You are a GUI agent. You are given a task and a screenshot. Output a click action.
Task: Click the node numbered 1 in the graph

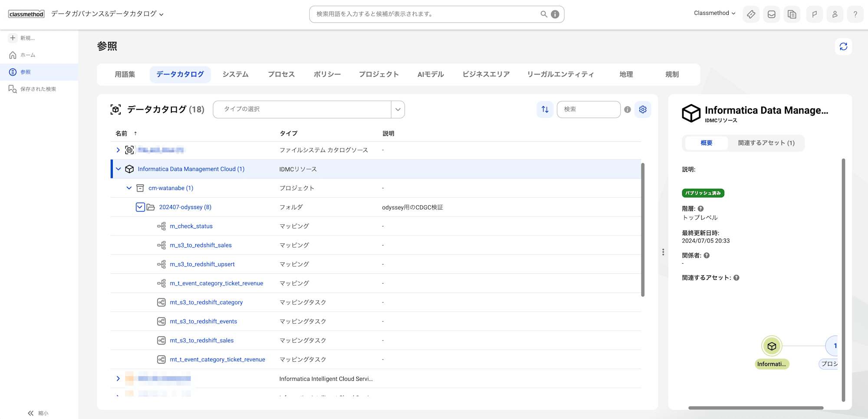click(832, 346)
